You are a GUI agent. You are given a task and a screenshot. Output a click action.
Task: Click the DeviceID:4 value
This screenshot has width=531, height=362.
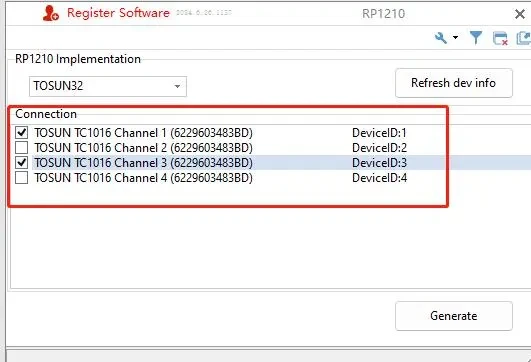379,177
